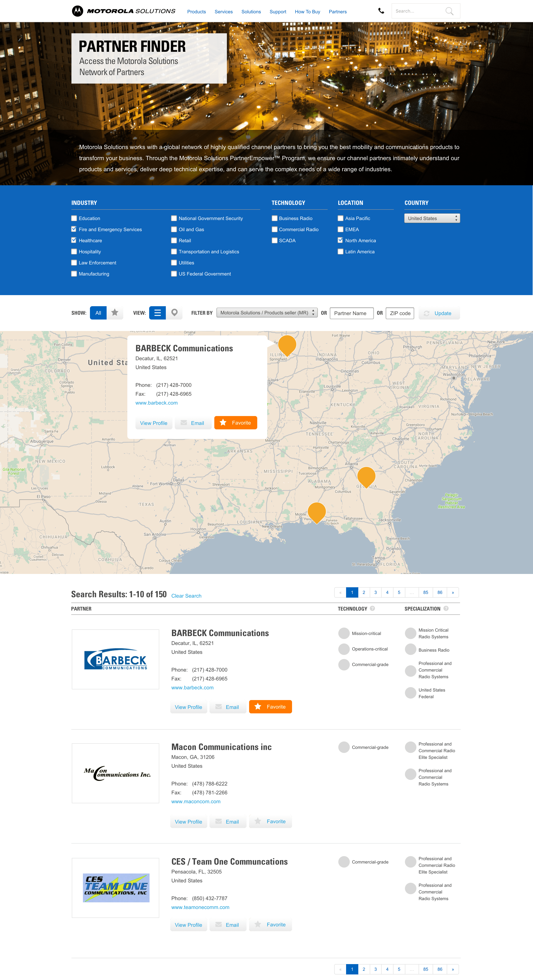Open the Services menu
This screenshot has height=980, width=533.
click(224, 12)
